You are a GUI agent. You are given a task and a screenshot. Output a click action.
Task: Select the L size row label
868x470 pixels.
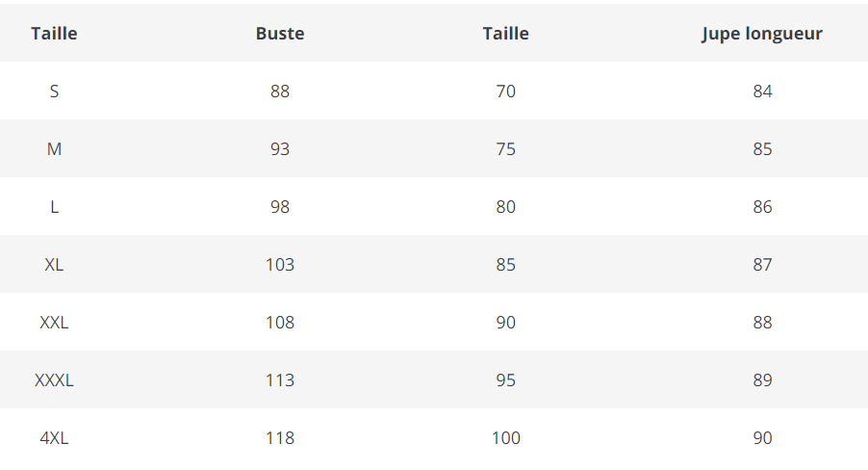[54, 207]
